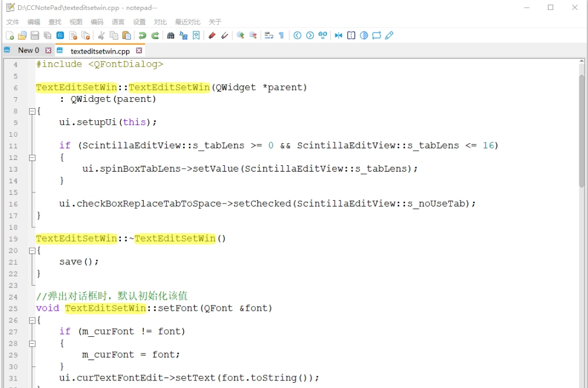Toggle word wrap toolbar icon

[x=268, y=35]
